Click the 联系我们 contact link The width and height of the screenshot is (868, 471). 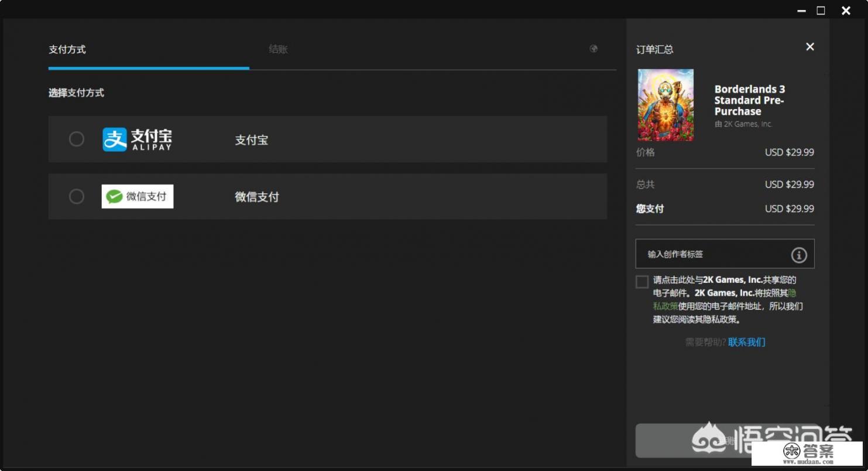tap(746, 342)
